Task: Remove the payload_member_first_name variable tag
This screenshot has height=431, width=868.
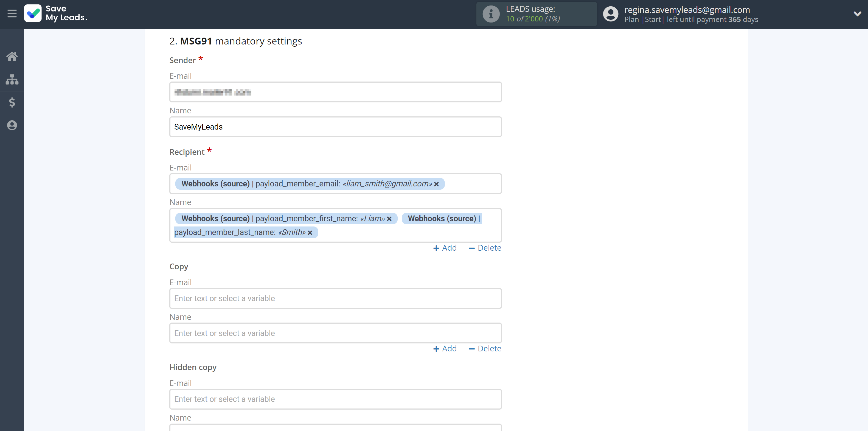Action: pyautogui.click(x=389, y=219)
